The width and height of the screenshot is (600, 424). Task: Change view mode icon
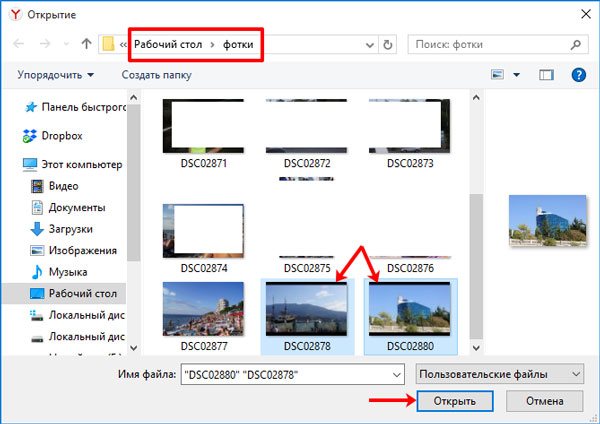[497, 75]
